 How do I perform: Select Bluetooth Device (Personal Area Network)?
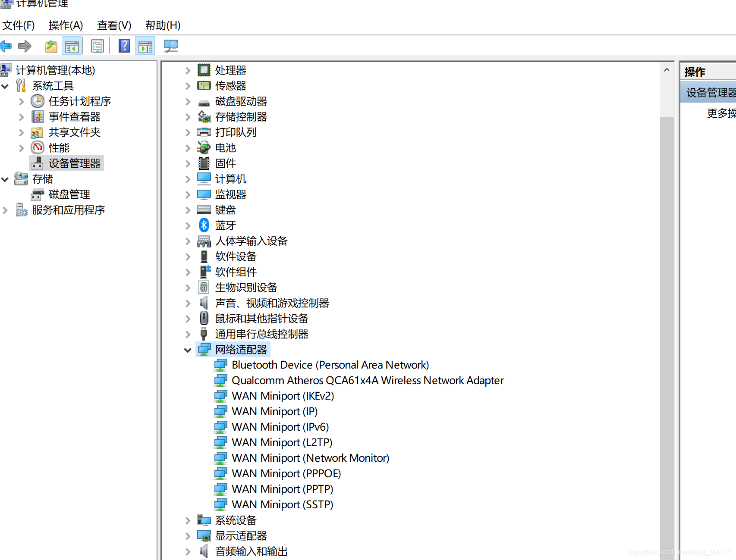tap(330, 365)
